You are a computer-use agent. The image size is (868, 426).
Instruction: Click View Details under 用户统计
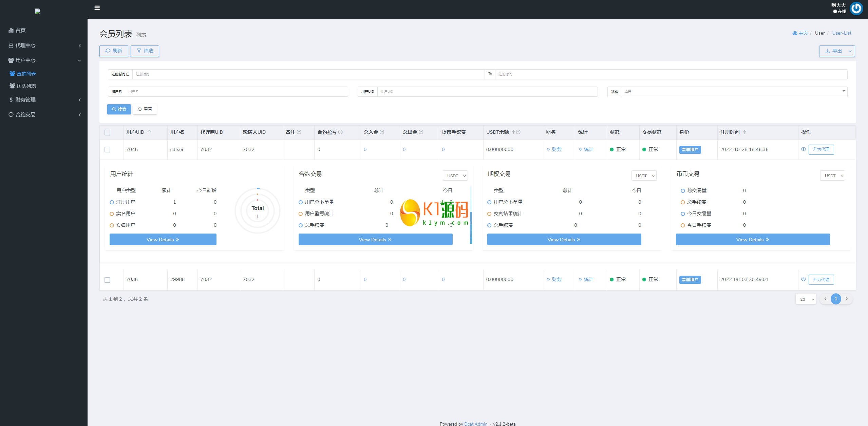point(163,240)
